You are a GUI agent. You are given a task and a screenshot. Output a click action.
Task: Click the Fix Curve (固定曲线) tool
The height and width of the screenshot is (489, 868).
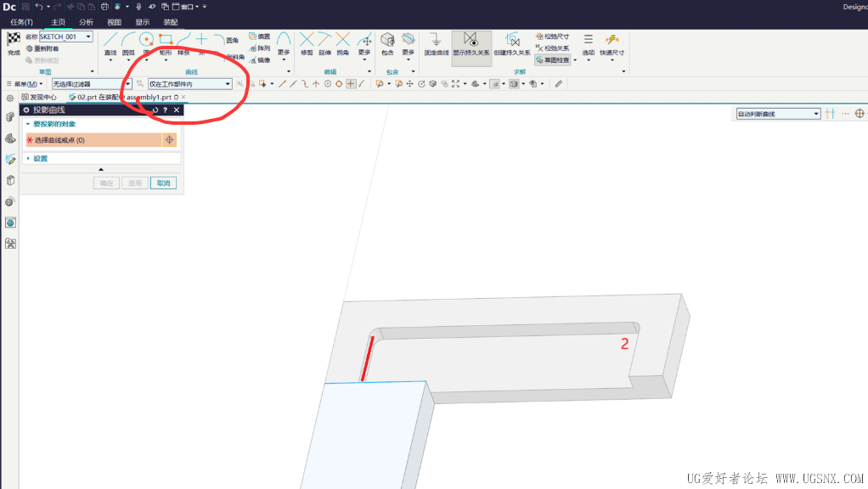[437, 43]
